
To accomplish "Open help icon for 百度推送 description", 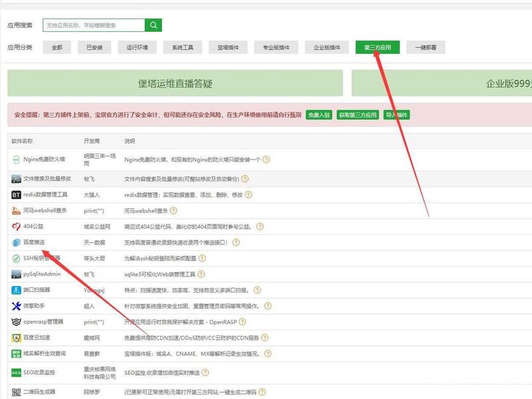I will 236,242.
